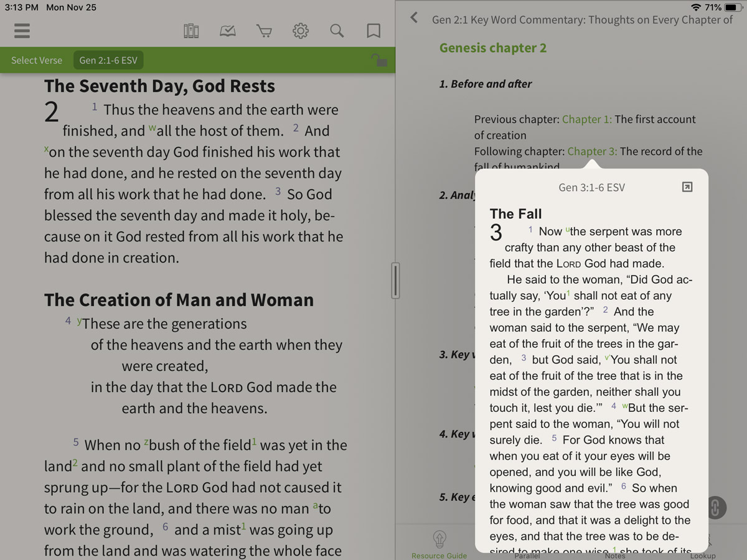
Task: Open settings with the gear icon
Action: pyautogui.click(x=301, y=30)
